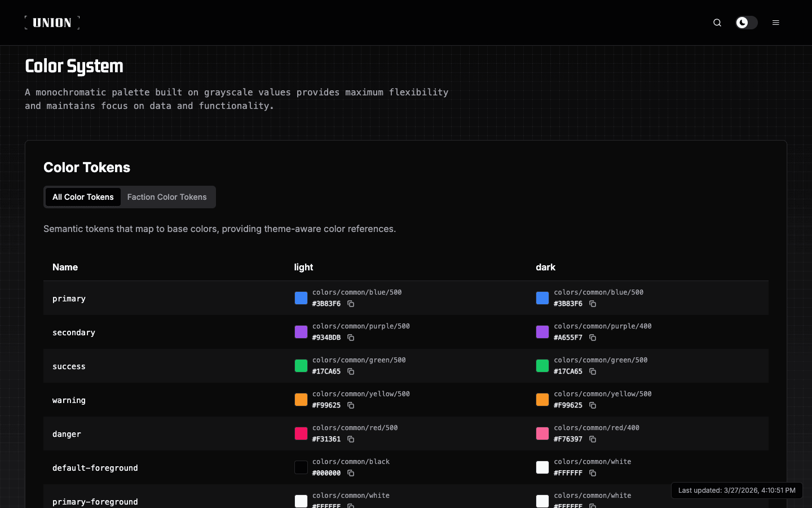Copy the danger dark hex #F76397
Image resolution: width=812 pixels, height=508 pixels.
[592, 439]
